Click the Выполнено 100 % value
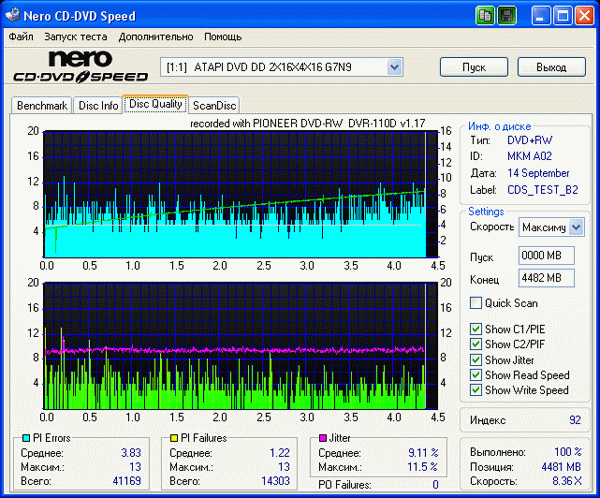600x498 pixels. coord(568,452)
